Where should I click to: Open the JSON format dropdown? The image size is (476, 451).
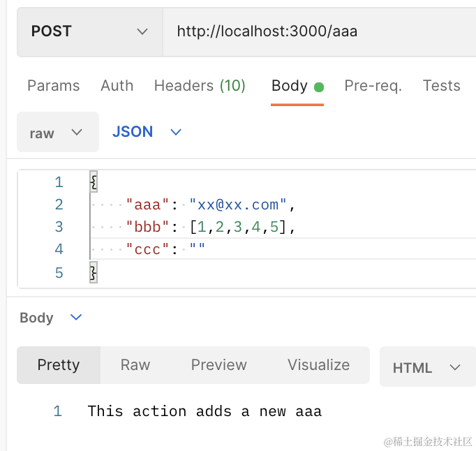click(x=133, y=132)
